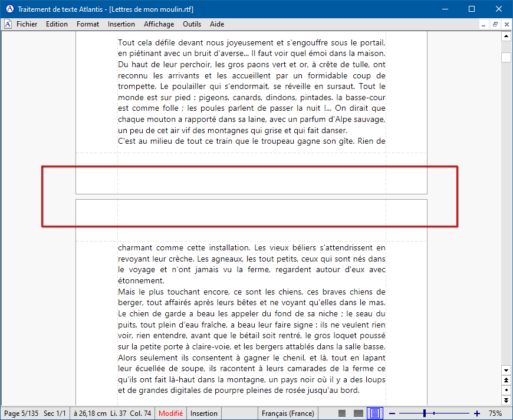
Task: Open the Aide menu
Action: [217, 24]
